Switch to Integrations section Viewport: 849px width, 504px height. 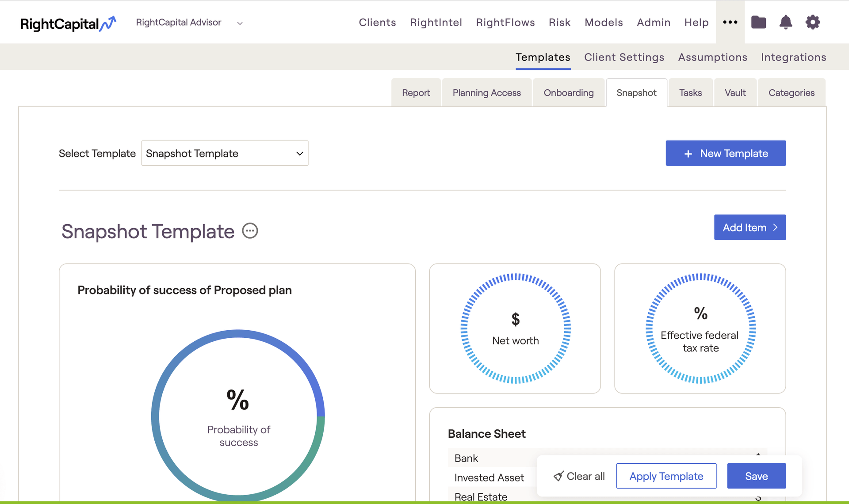click(793, 57)
